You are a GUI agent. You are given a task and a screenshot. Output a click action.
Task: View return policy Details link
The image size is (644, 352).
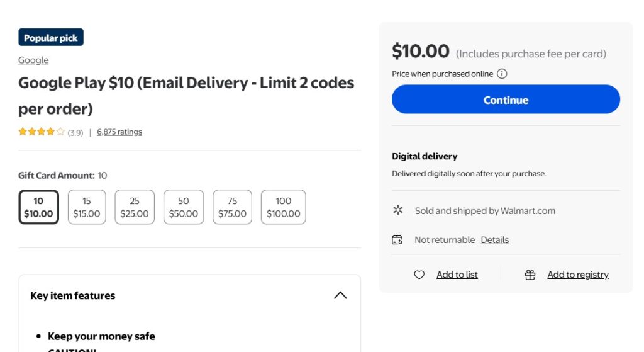pos(495,240)
